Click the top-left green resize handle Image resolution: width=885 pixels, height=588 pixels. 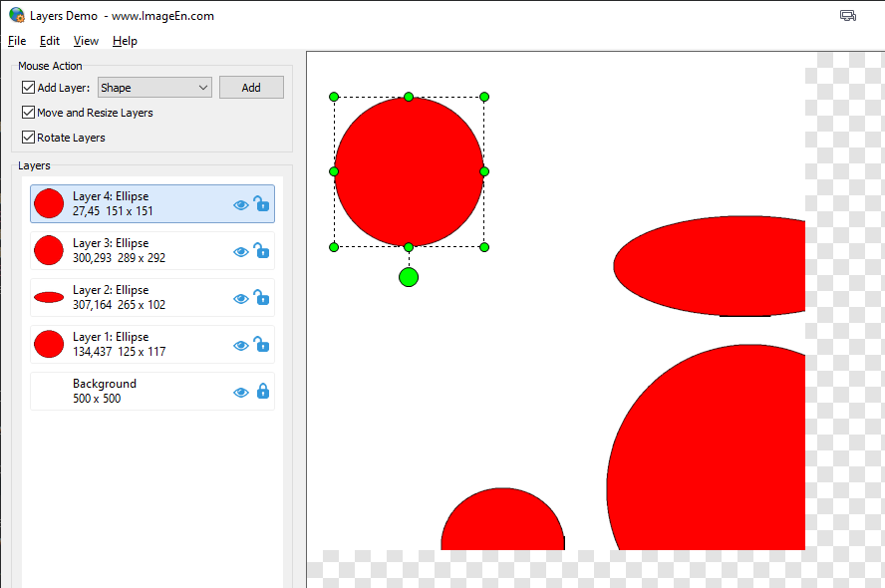pos(334,97)
